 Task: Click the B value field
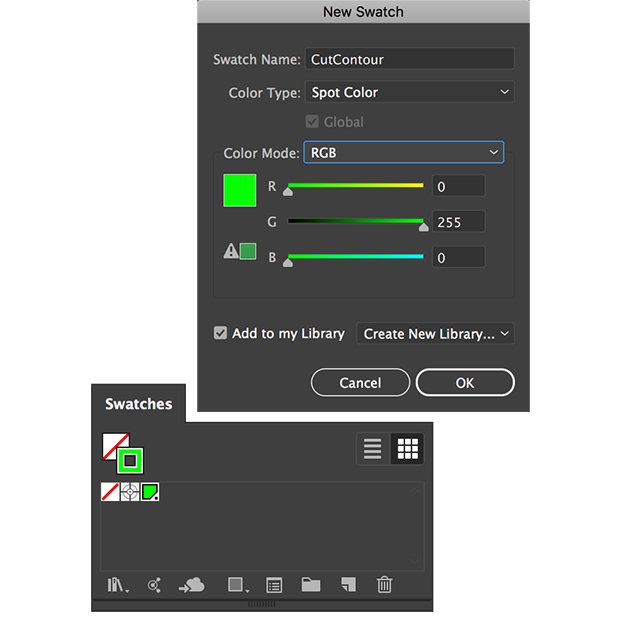[x=459, y=257]
